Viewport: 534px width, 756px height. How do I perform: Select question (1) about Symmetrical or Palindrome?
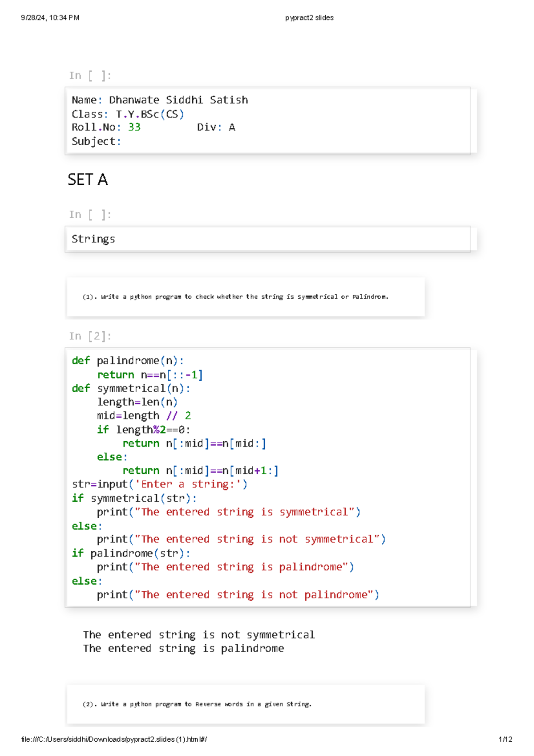coord(235,297)
